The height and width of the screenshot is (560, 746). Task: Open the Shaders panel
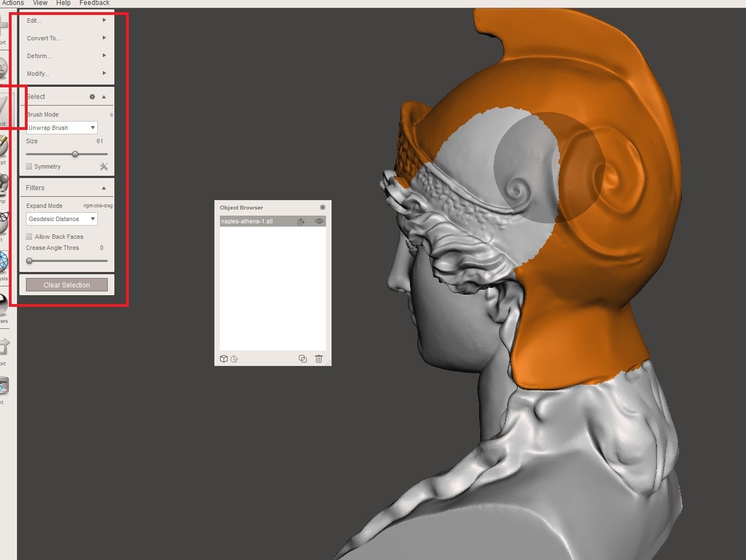click(4, 304)
